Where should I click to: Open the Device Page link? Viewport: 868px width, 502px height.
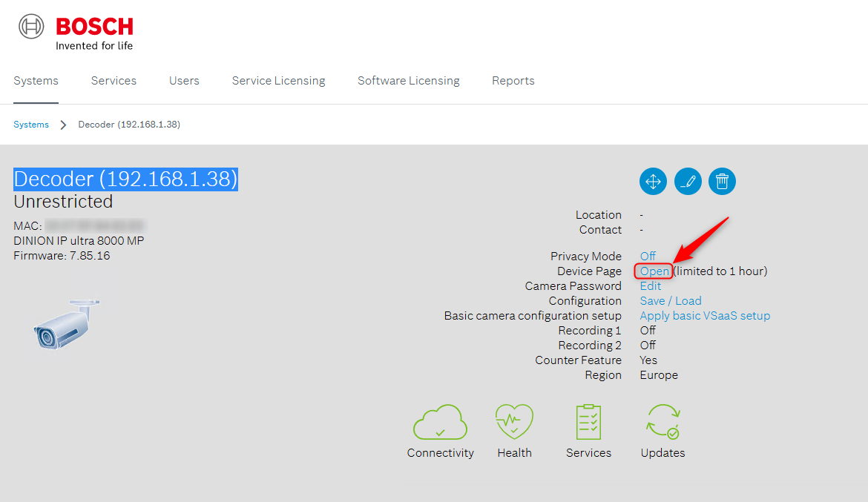(x=654, y=271)
